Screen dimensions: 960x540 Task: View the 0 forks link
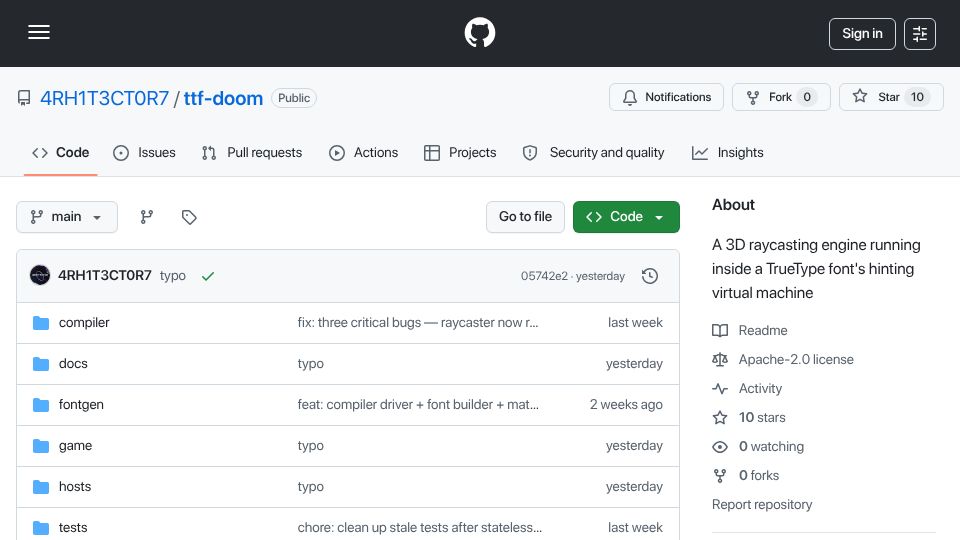746,476
